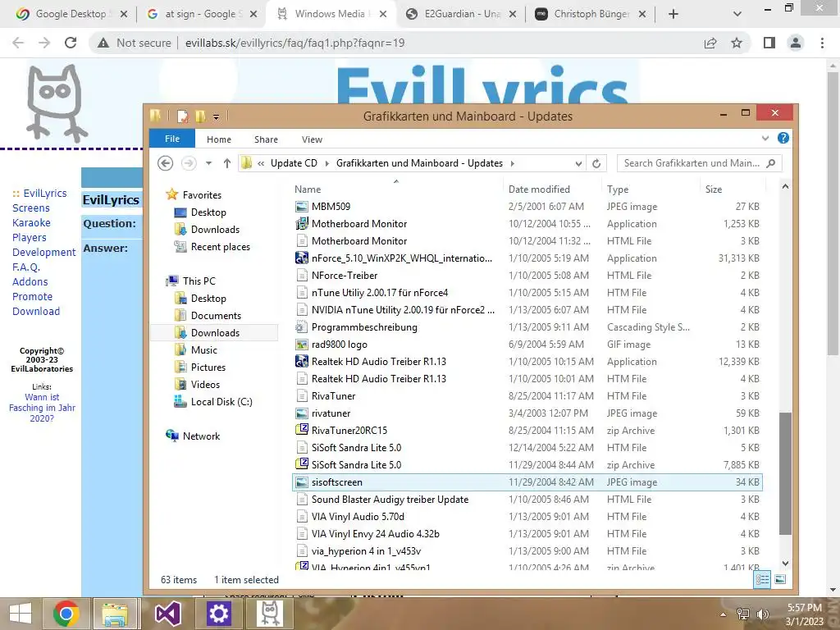Click the Explorer Back arrow button
840x630 pixels.
[x=166, y=163]
